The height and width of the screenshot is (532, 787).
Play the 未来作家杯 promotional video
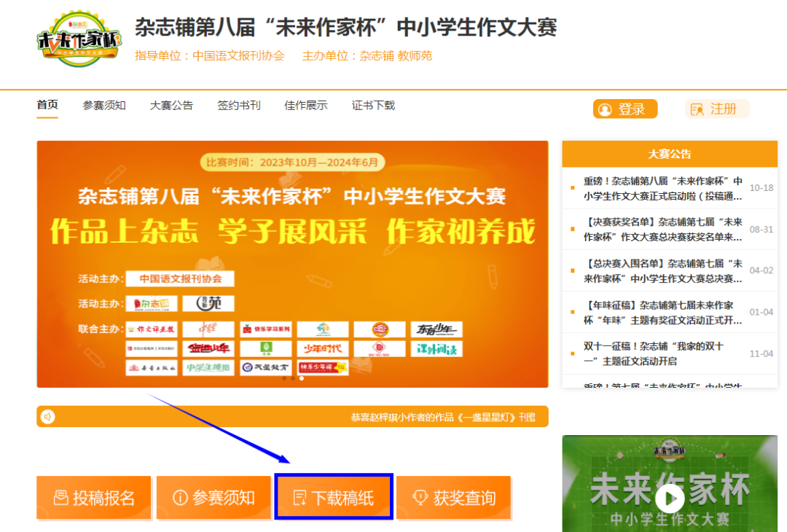670,500
